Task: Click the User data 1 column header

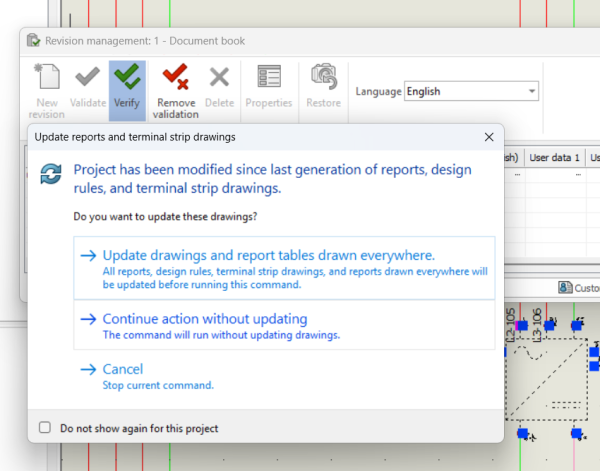Action: [554, 158]
